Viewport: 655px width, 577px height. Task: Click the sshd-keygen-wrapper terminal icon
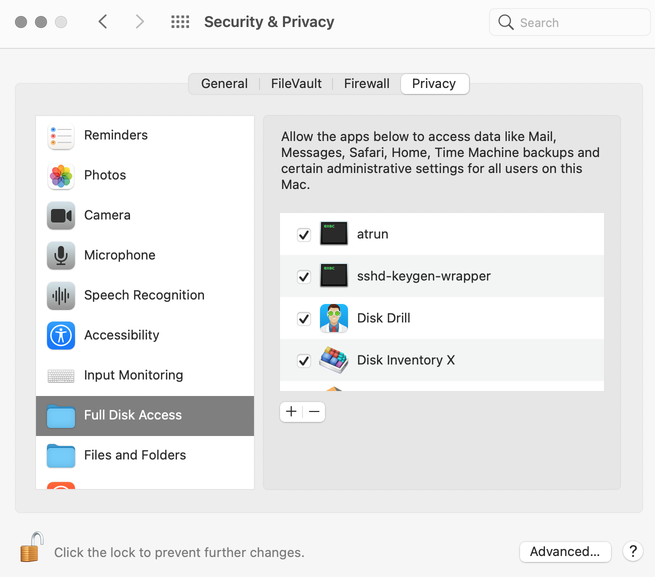point(334,275)
